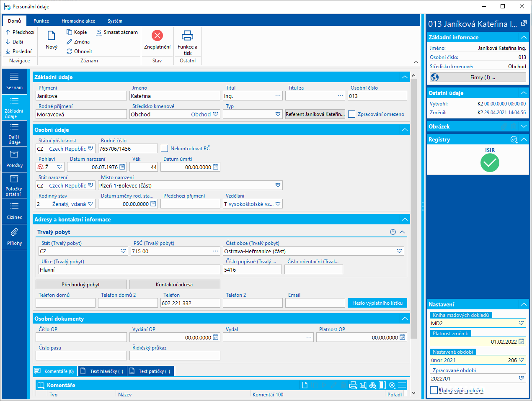The image size is (532, 401).
Task: Open calendar picker for Datum narození
Action: tap(122, 167)
